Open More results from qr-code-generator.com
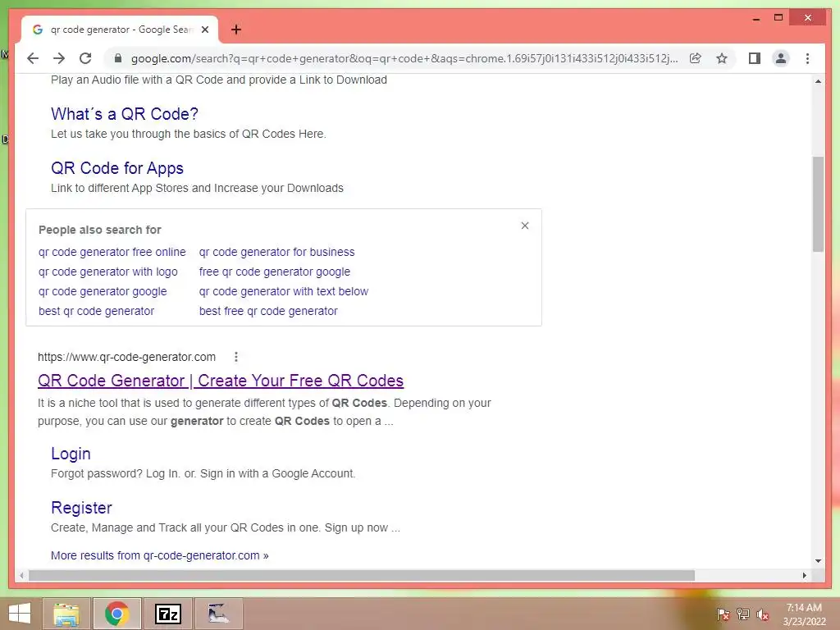Image resolution: width=840 pixels, height=630 pixels. (x=160, y=555)
